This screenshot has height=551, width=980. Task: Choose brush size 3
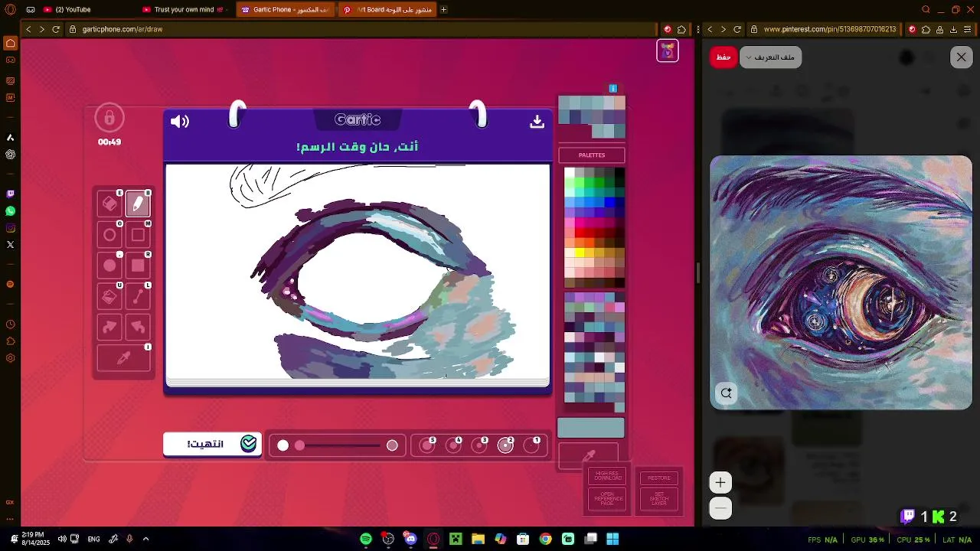[x=479, y=445]
